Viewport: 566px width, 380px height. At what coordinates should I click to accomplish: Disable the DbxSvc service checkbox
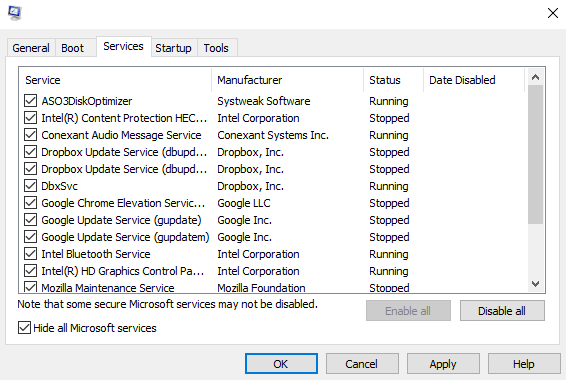(x=31, y=186)
